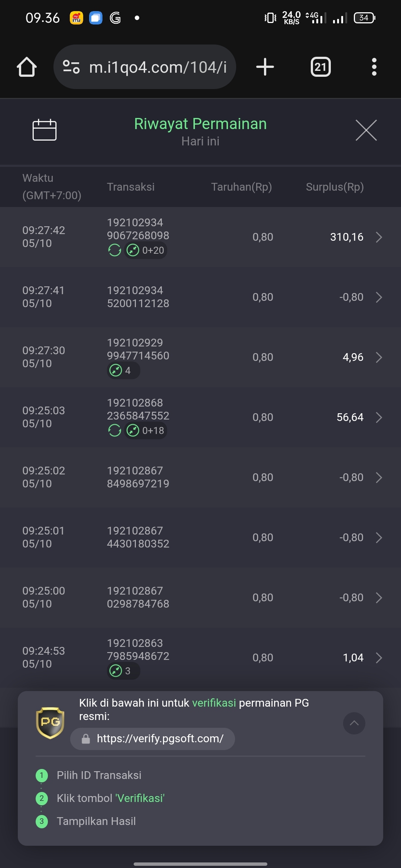Expand details for the 310,16 surplus row
The height and width of the screenshot is (868, 401).
pyautogui.click(x=379, y=237)
